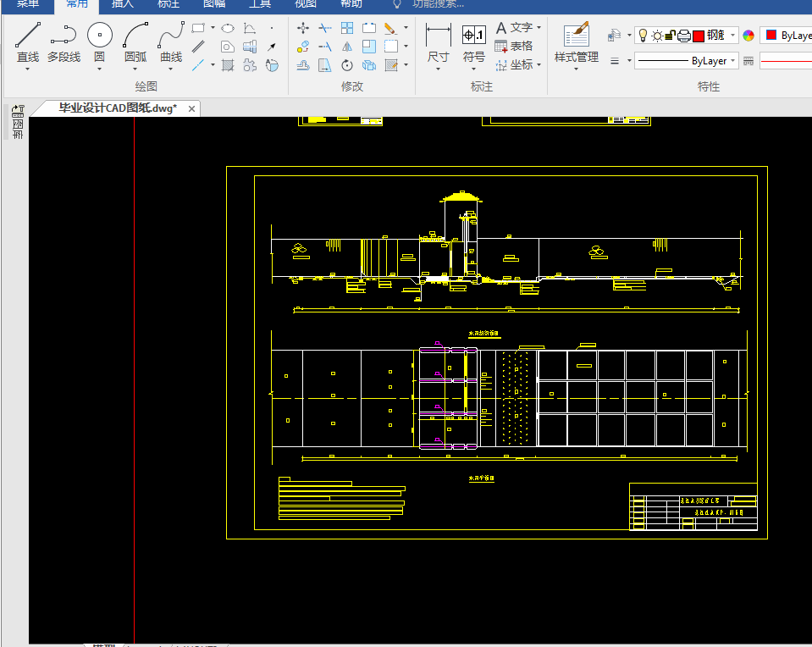Image resolution: width=812 pixels, height=647 pixels.
Task: Close the 毕业设计CAD图纸.dwg document tab
Action: coord(192,108)
